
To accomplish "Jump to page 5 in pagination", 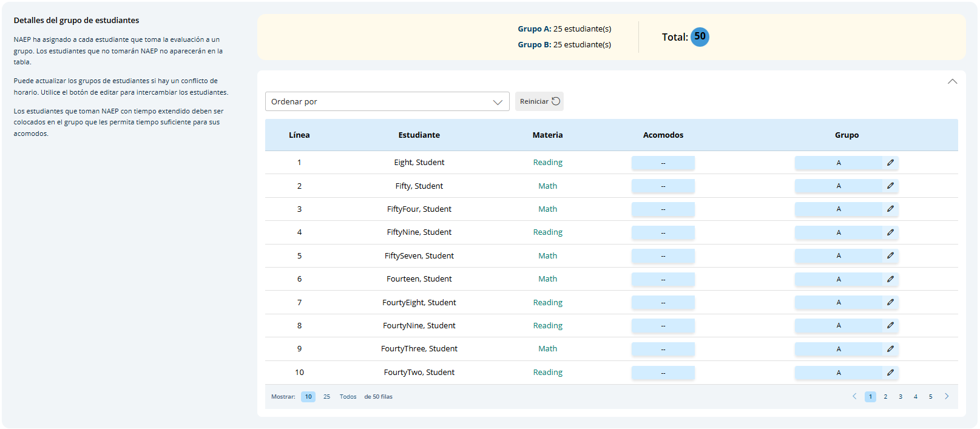I will click(930, 397).
